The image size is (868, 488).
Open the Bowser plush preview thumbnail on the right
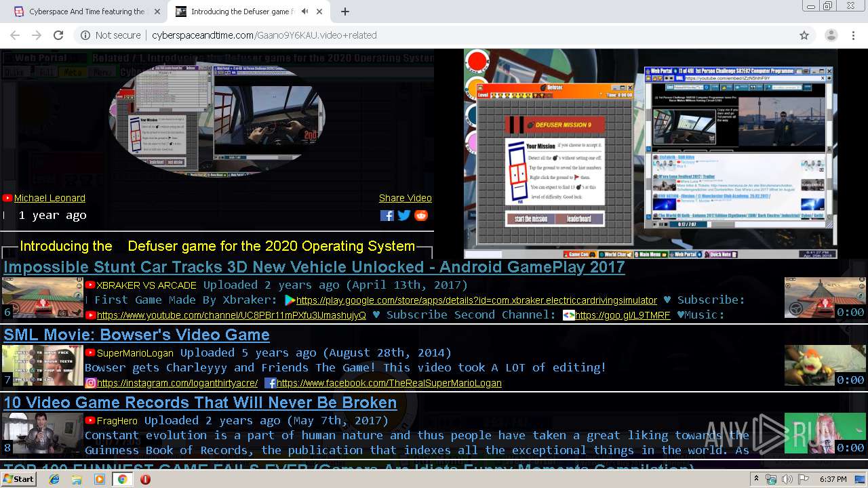click(x=825, y=365)
